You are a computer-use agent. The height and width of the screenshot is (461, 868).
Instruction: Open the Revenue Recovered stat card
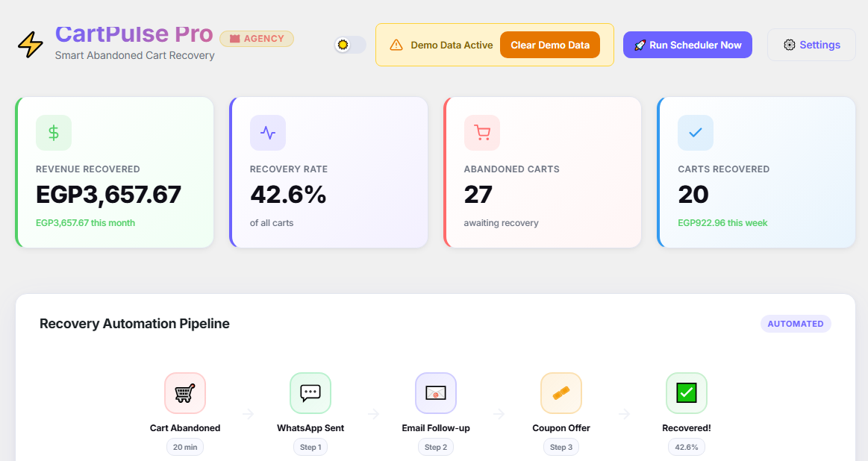click(115, 172)
